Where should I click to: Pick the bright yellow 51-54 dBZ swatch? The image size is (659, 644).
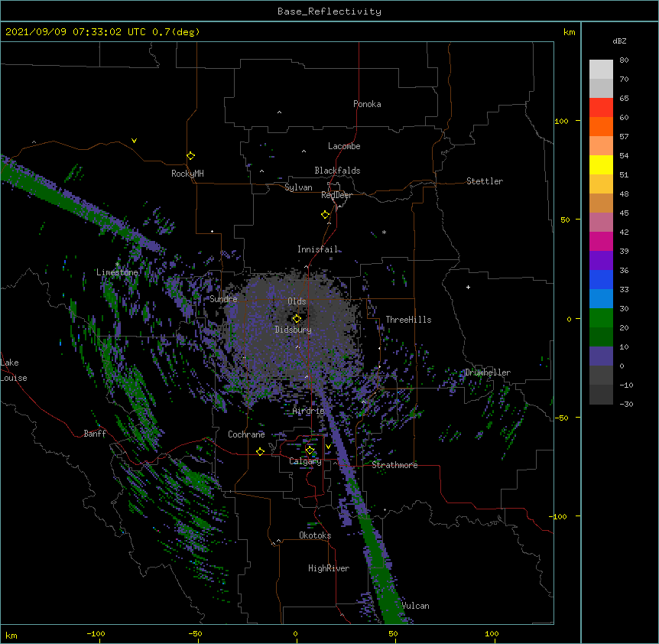point(601,164)
